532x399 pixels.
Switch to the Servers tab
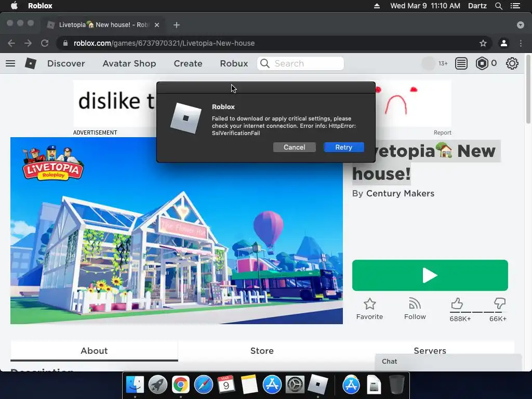(430, 351)
